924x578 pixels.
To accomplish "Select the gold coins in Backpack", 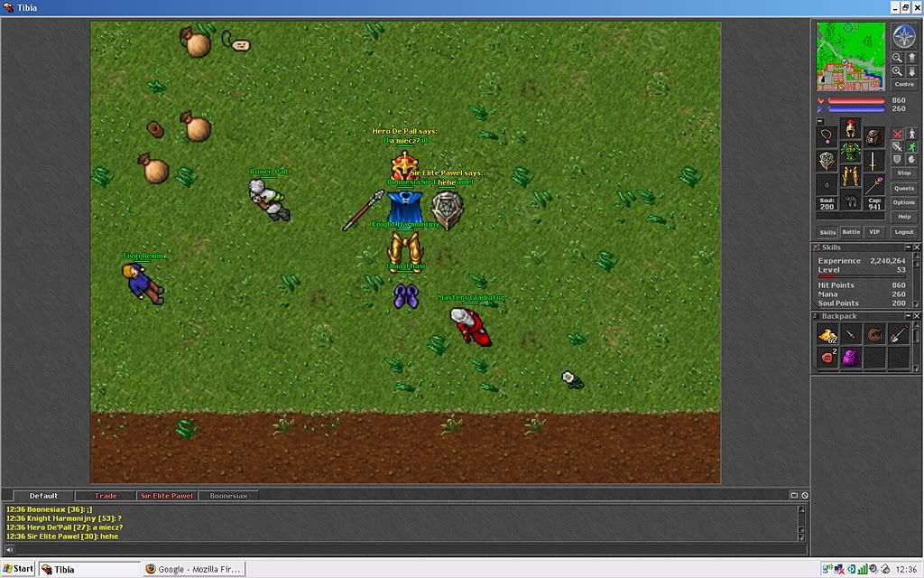I will tap(828, 334).
